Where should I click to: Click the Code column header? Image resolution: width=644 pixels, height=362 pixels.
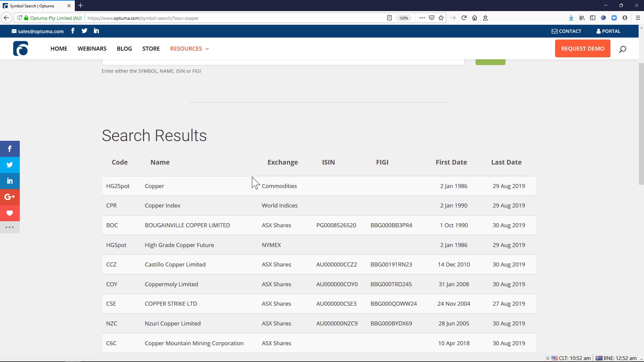120,162
